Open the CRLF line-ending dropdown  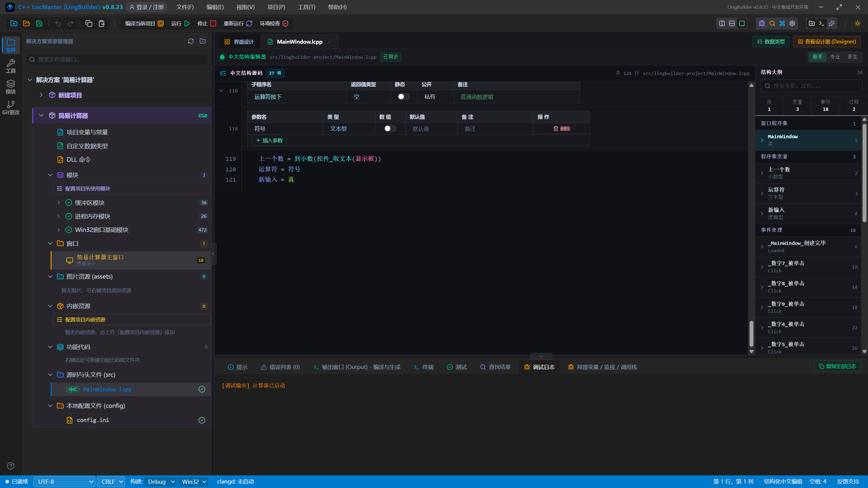click(x=111, y=482)
